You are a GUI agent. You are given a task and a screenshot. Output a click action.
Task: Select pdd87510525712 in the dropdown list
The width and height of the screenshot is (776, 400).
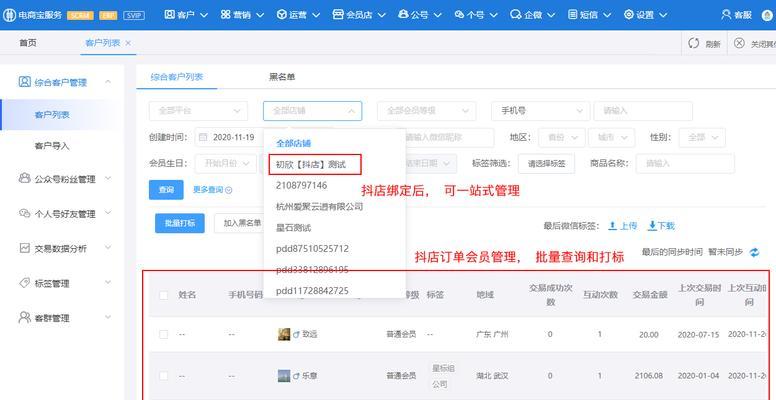click(335, 249)
